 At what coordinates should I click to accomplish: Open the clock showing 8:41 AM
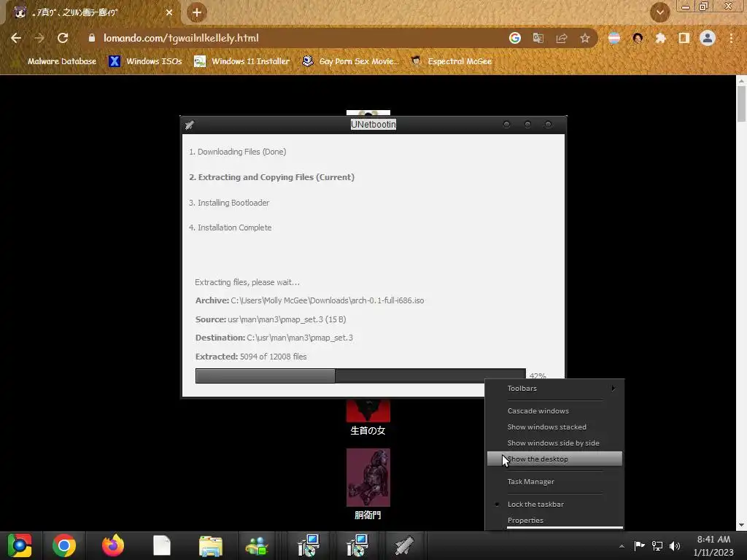coord(713,545)
